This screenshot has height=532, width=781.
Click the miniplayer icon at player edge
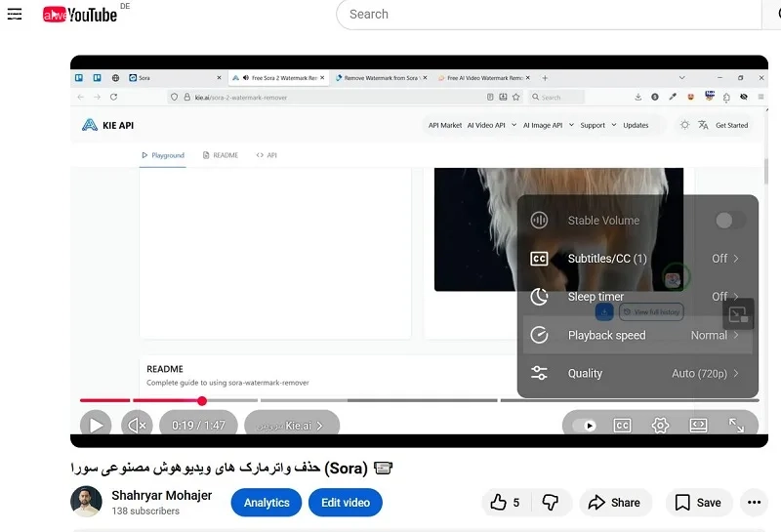(738, 314)
